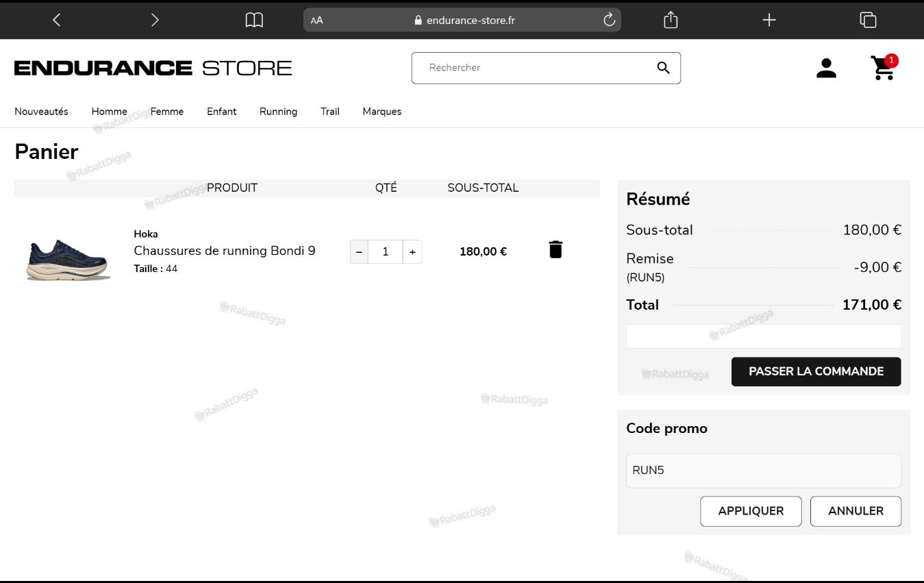Delete Bondi 9 with the trash icon
Image resolution: width=924 pixels, height=583 pixels.
tap(555, 249)
